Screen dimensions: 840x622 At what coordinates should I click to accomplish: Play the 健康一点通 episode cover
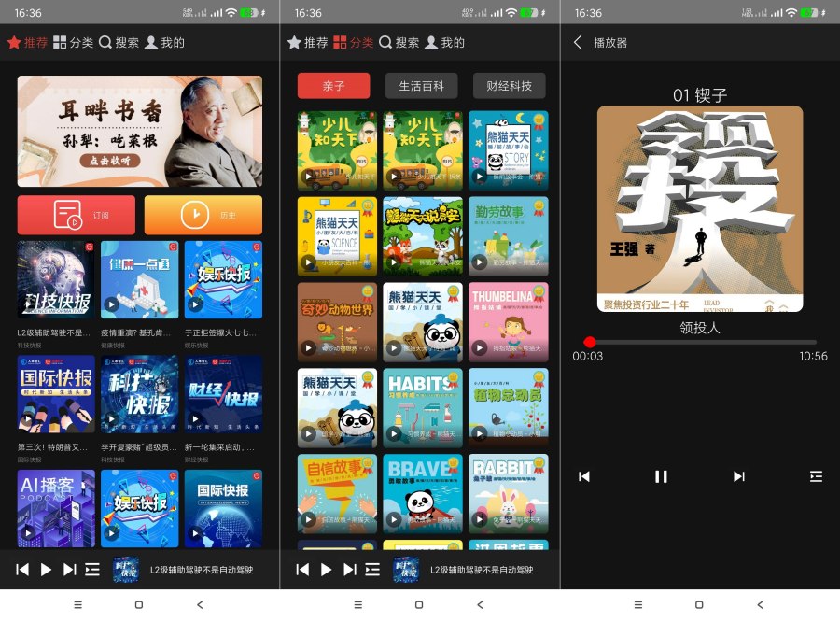(x=139, y=279)
